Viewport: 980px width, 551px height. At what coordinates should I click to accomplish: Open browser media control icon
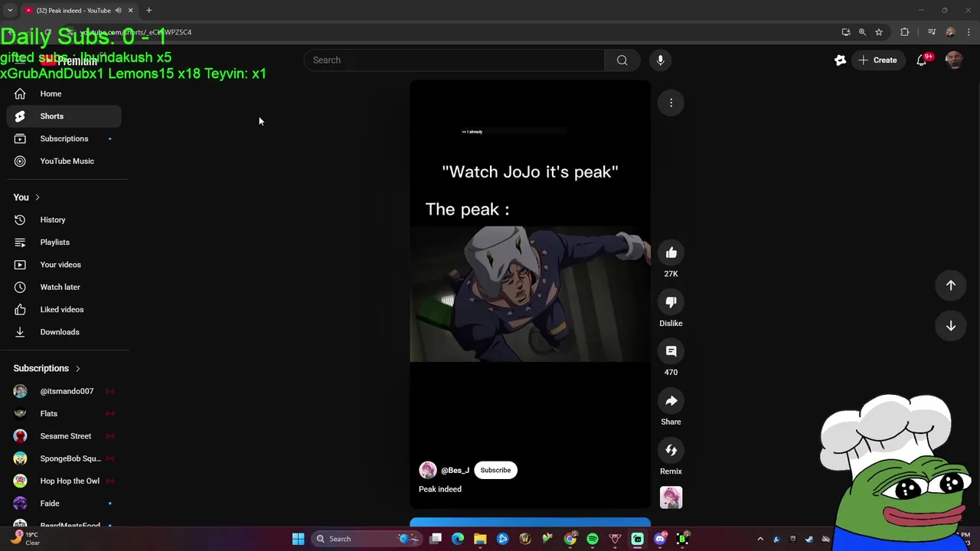pyautogui.click(x=931, y=32)
